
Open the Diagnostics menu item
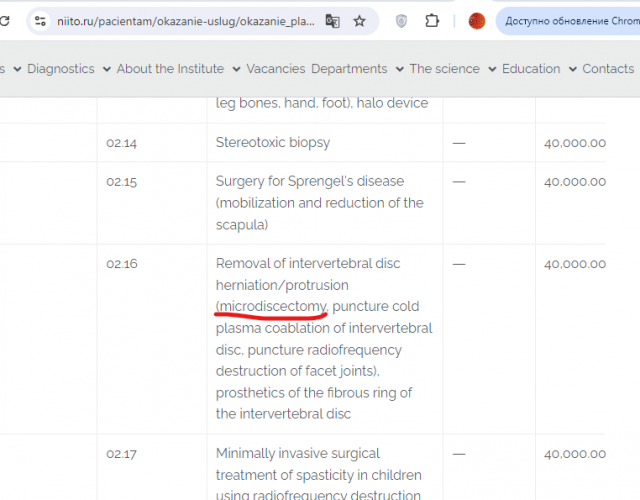(61, 69)
